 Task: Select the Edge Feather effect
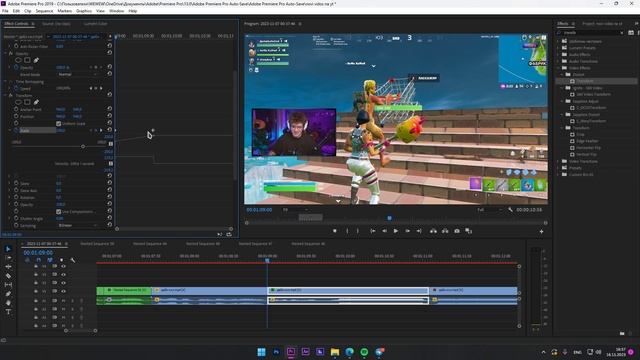[x=587, y=141]
